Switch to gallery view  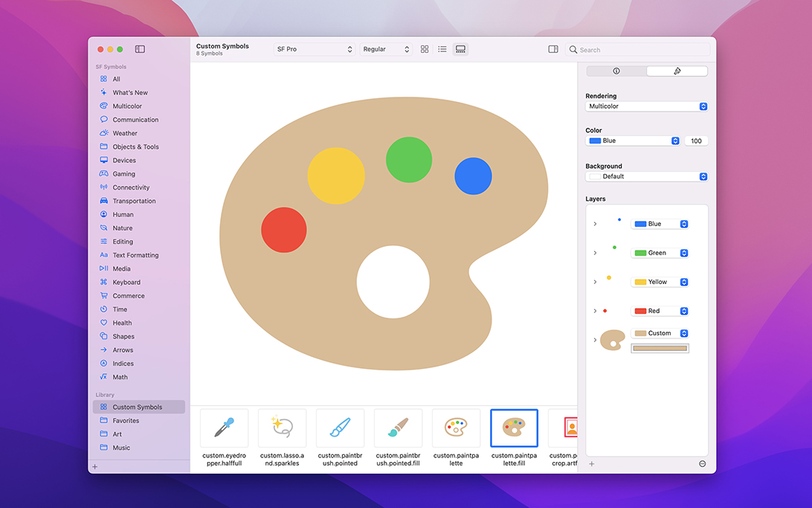point(460,49)
